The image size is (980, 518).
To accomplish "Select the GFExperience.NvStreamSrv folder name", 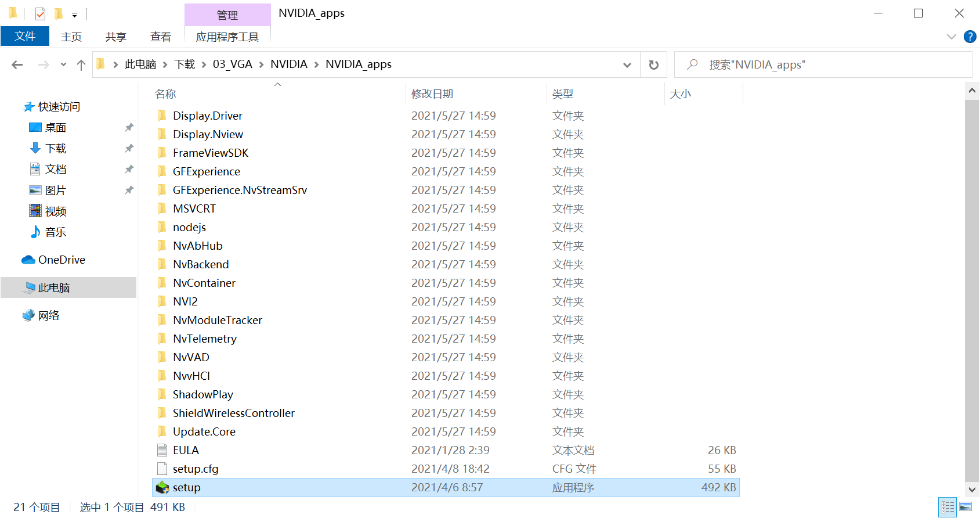I will point(240,190).
